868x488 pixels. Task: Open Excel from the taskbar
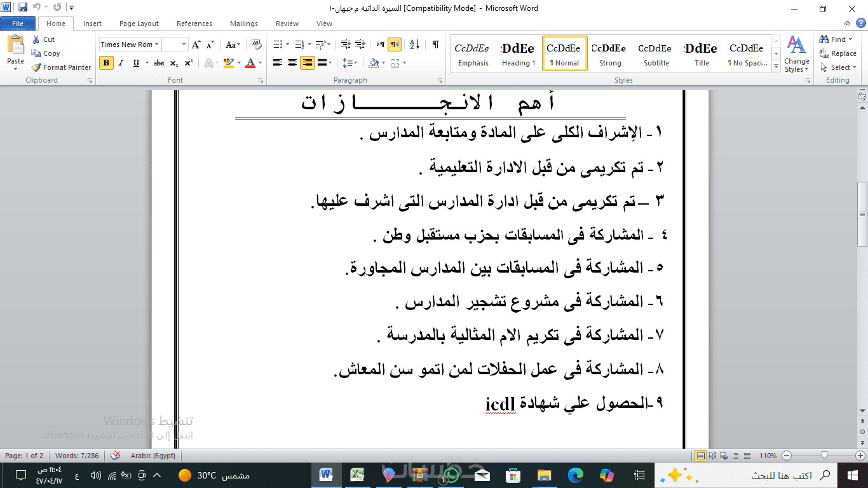click(x=357, y=475)
